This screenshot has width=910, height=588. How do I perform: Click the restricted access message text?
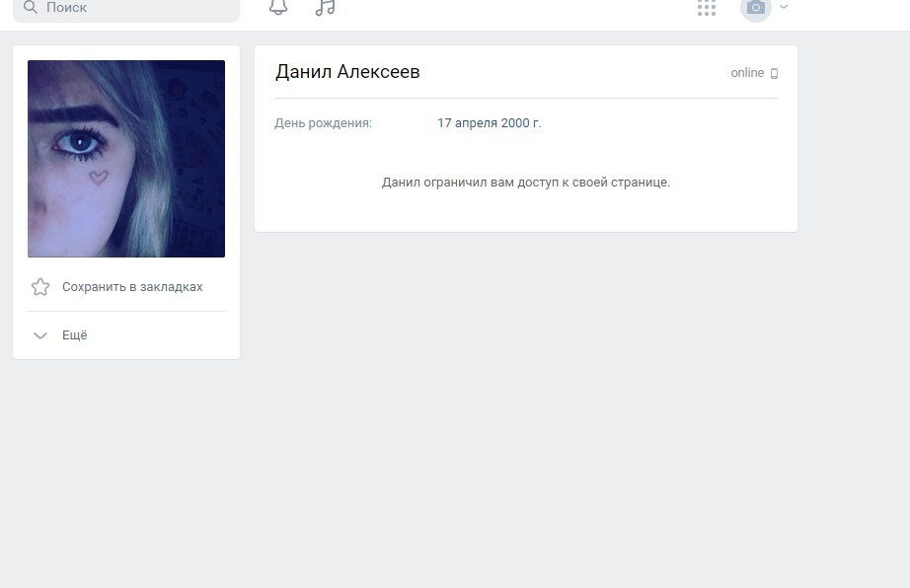(x=526, y=183)
